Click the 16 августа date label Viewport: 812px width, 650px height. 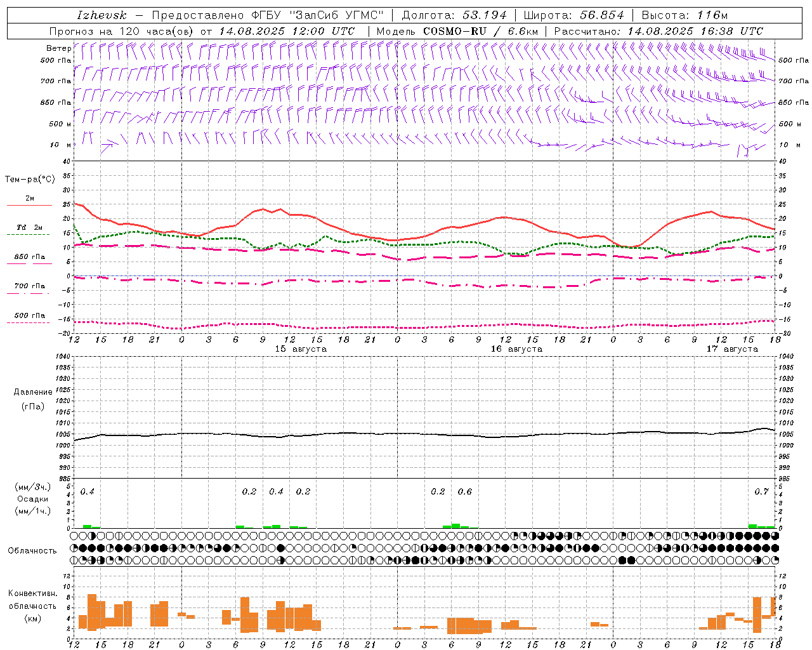pyautogui.click(x=516, y=349)
